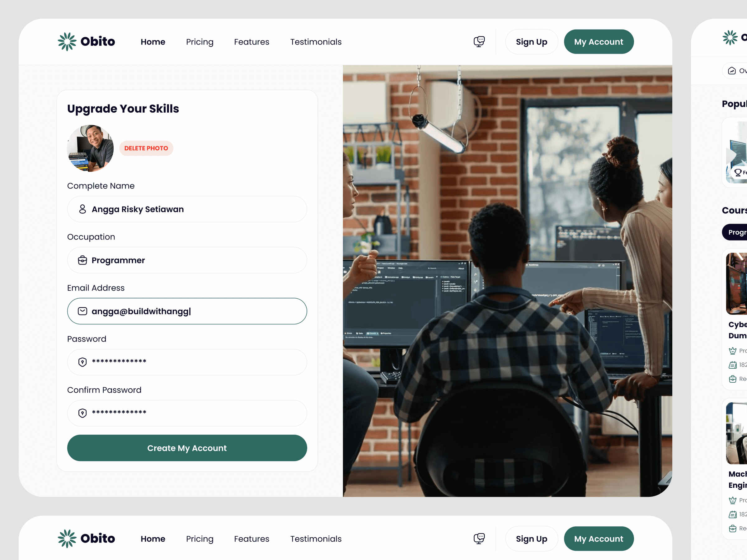Open the Home menu item
This screenshot has height=560, width=747.
point(153,42)
